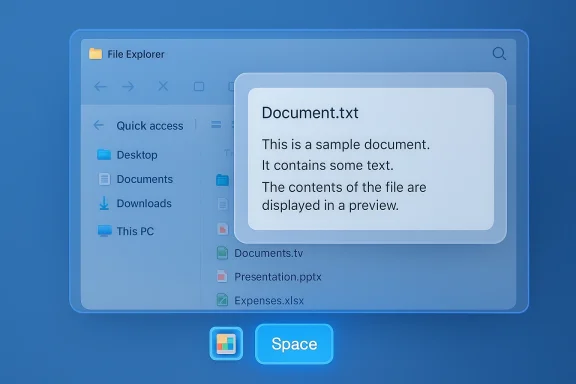The image size is (576, 384).
Task: Click the back arrow beside Quick access
Action: click(98, 125)
